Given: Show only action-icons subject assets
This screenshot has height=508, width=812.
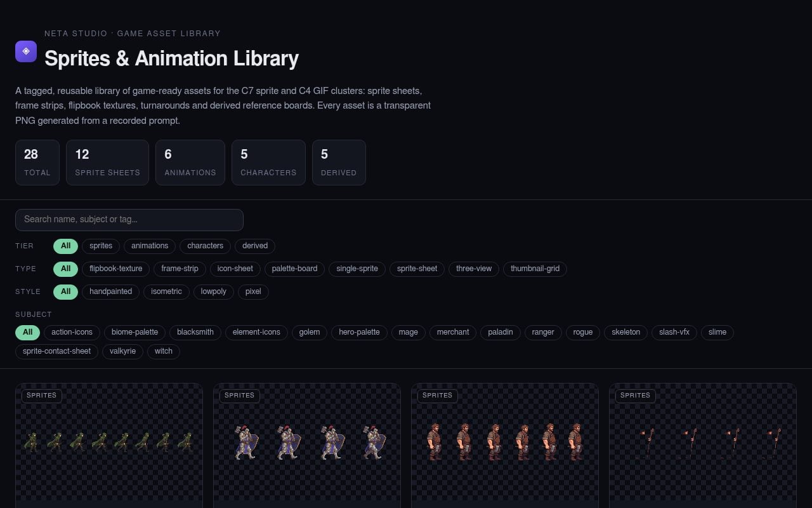Looking at the screenshot, I should (72, 332).
